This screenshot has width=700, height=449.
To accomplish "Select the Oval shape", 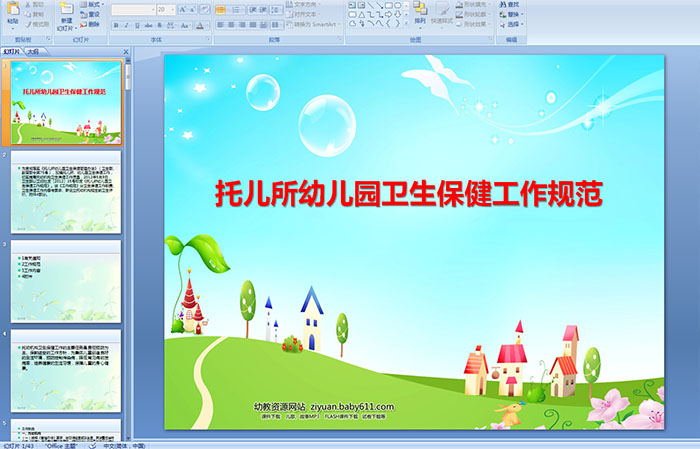I will coord(397,5).
